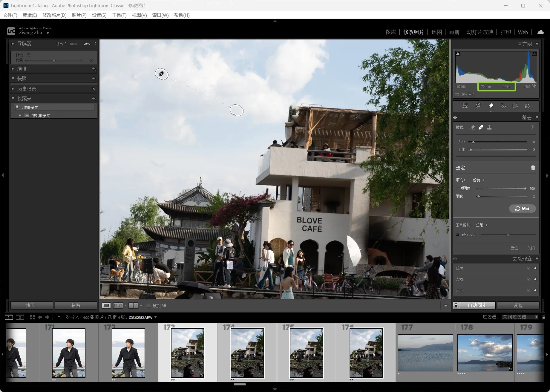Open the 填充 fill type dropdown
550x392 pixels.
coord(479,180)
